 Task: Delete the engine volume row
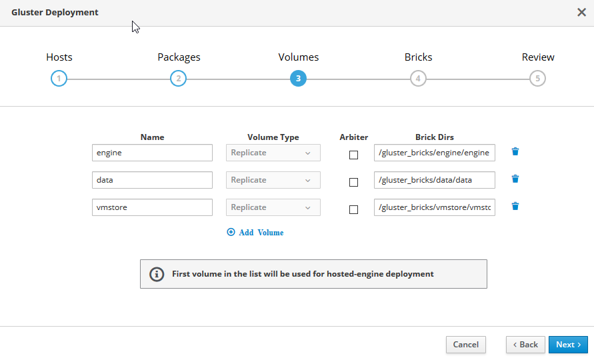click(515, 152)
